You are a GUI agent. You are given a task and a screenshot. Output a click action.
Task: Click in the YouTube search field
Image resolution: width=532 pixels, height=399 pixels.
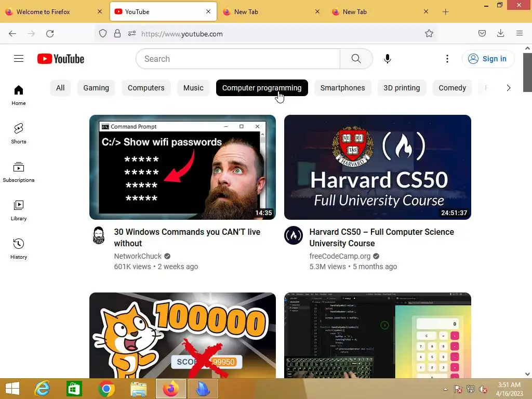click(x=238, y=59)
